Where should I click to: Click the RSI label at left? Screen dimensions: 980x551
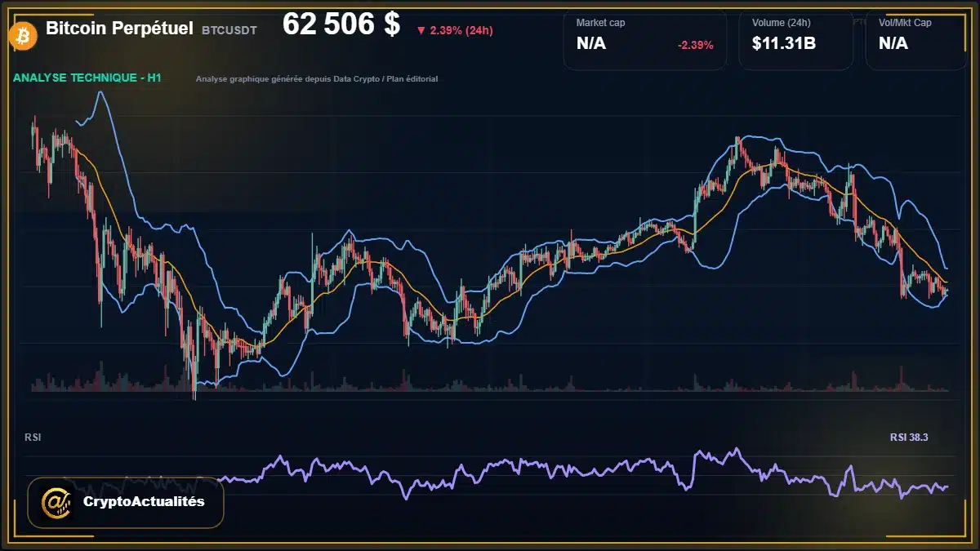(33, 438)
